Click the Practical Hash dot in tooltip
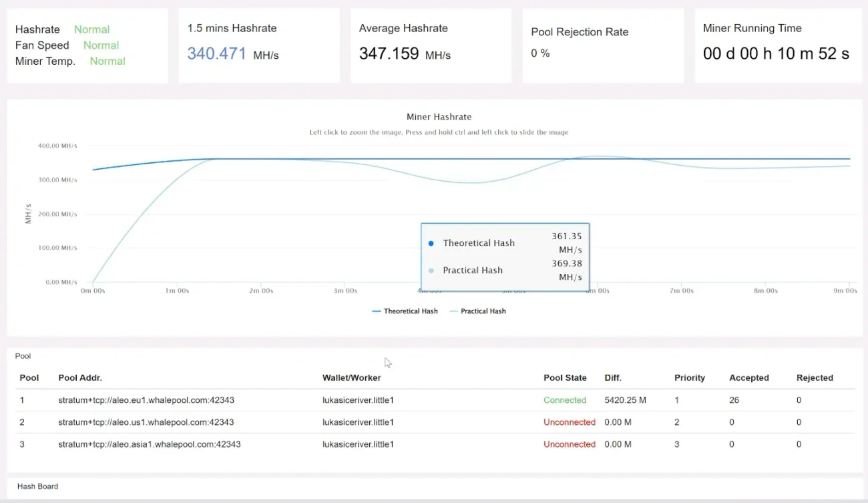The width and height of the screenshot is (868, 503). [x=431, y=271]
